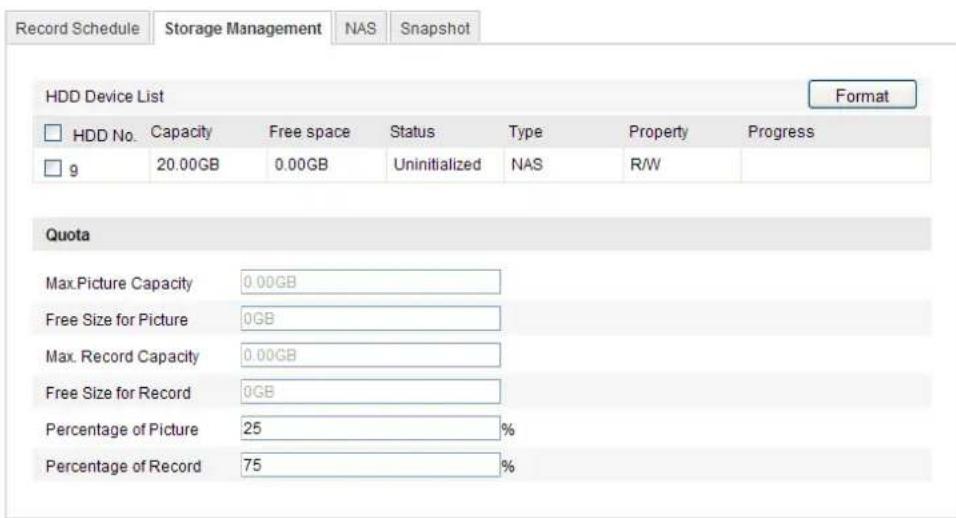Focus the Percentage of Picture input
This screenshot has height=518, width=956.
(x=371, y=428)
